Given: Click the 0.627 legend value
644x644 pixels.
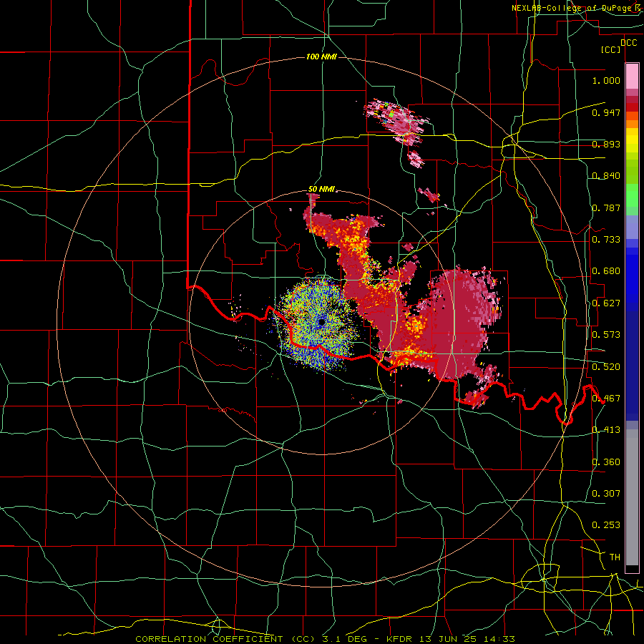Looking at the screenshot, I should pos(606,303).
